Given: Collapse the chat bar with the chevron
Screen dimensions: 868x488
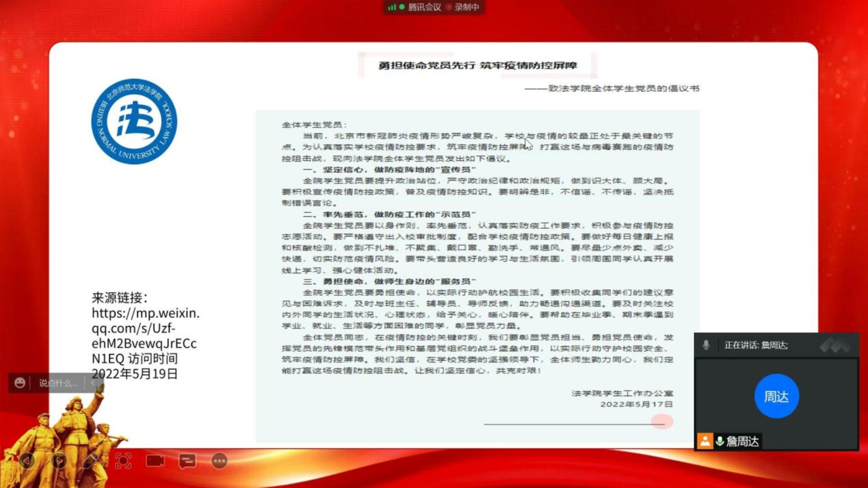Looking at the screenshot, I should [93, 383].
